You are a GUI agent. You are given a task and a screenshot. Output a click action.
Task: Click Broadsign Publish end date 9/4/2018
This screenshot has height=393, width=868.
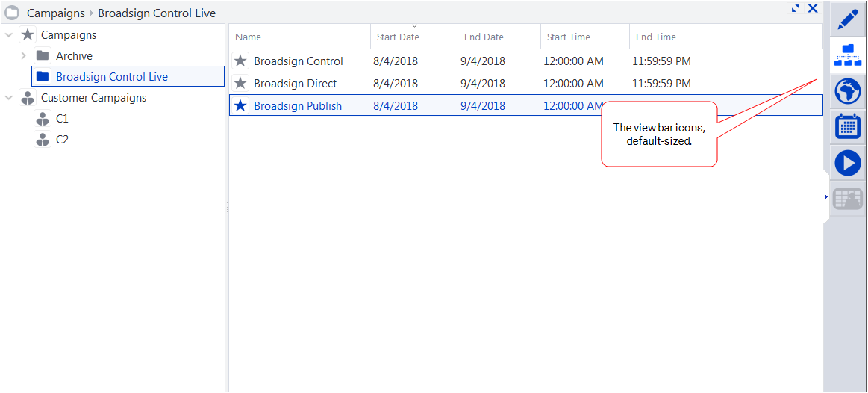coord(483,105)
